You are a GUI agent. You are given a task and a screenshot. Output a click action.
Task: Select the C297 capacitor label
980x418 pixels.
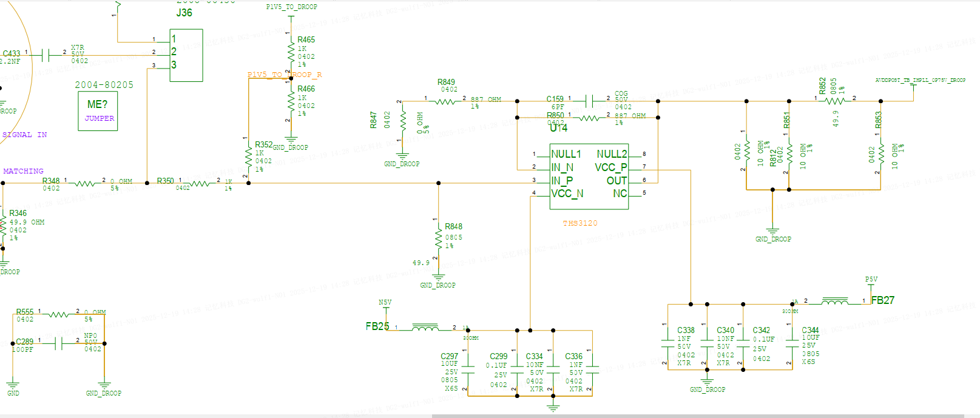[x=449, y=356]
